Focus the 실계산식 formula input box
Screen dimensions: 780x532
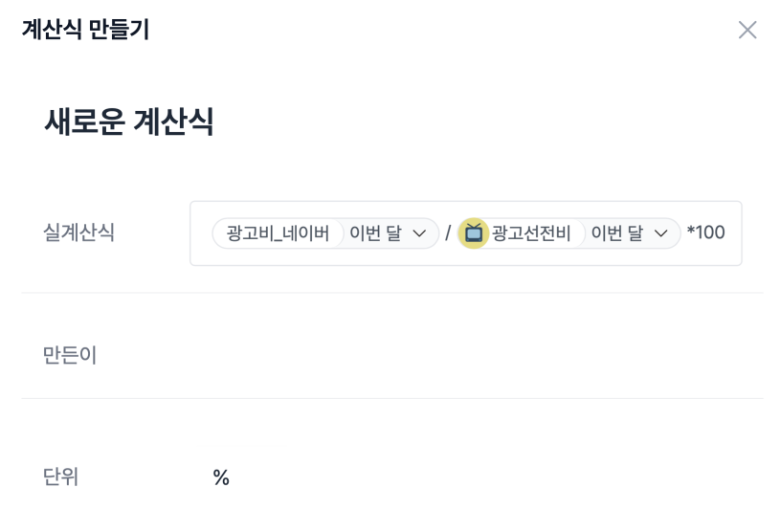tap(465, 256)
